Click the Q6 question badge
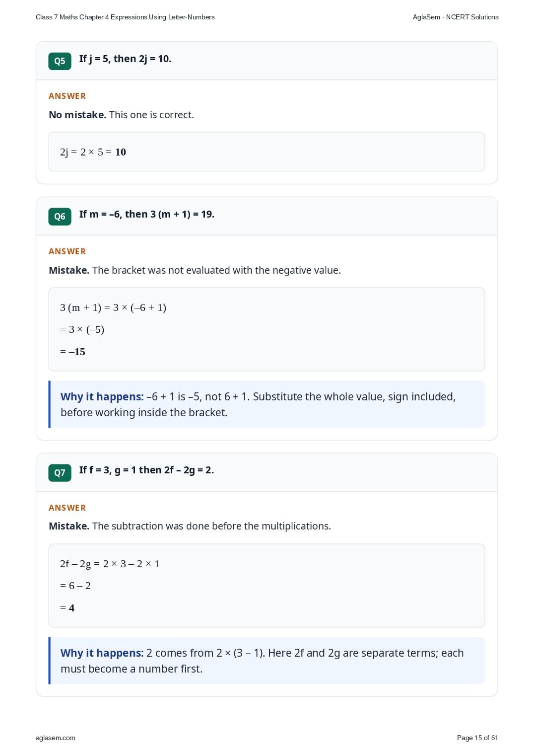This screenshot has width=534, height=756. coord(60,217)
